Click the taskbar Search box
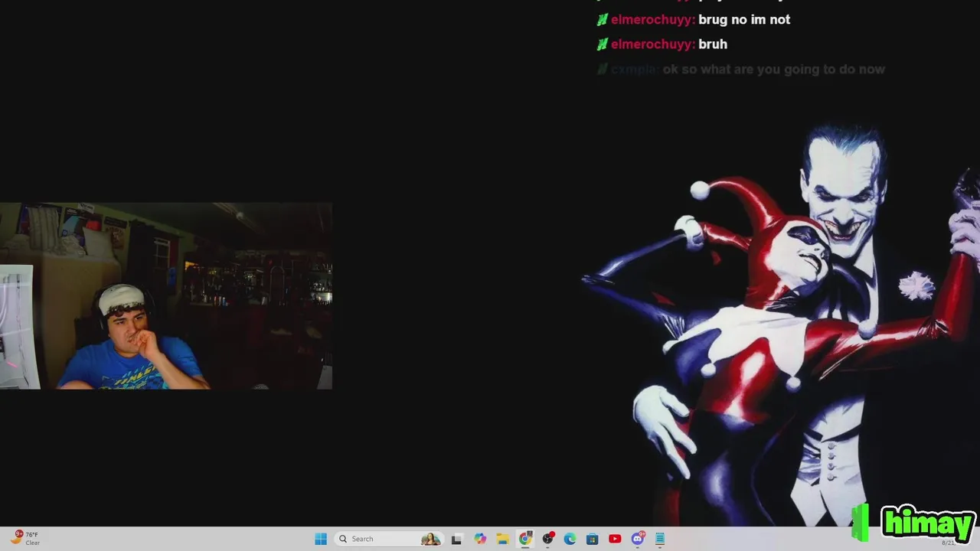Screen dimensions: 980x551 388,539
